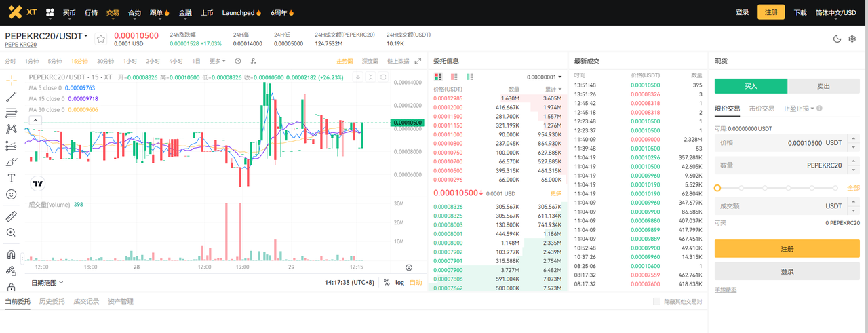Click 登录 button in trade panel
Viewport: 868px width, 333px height.
(787, 271)
